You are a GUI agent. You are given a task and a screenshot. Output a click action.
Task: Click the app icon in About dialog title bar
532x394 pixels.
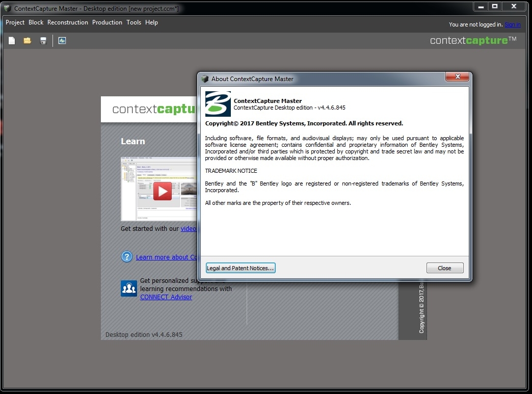205,78
